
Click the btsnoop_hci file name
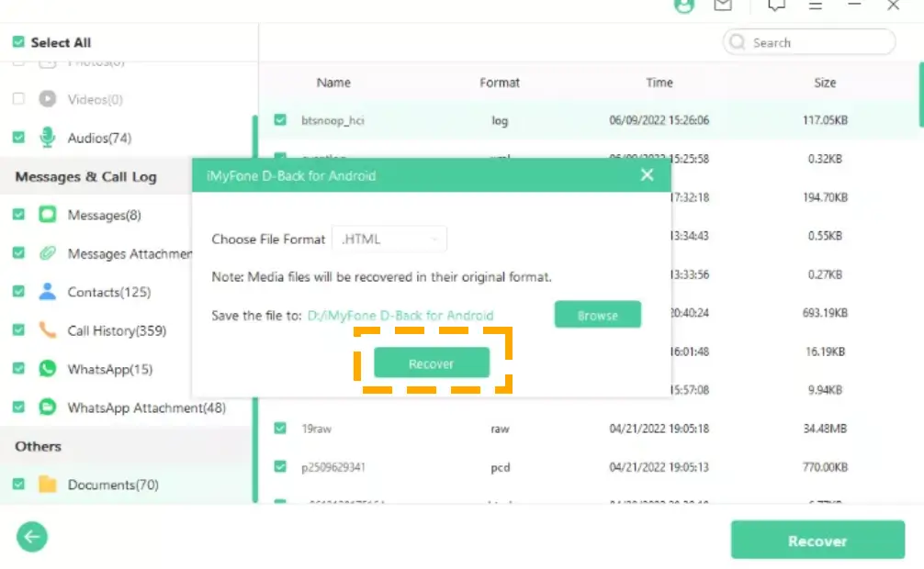(332, 120)
